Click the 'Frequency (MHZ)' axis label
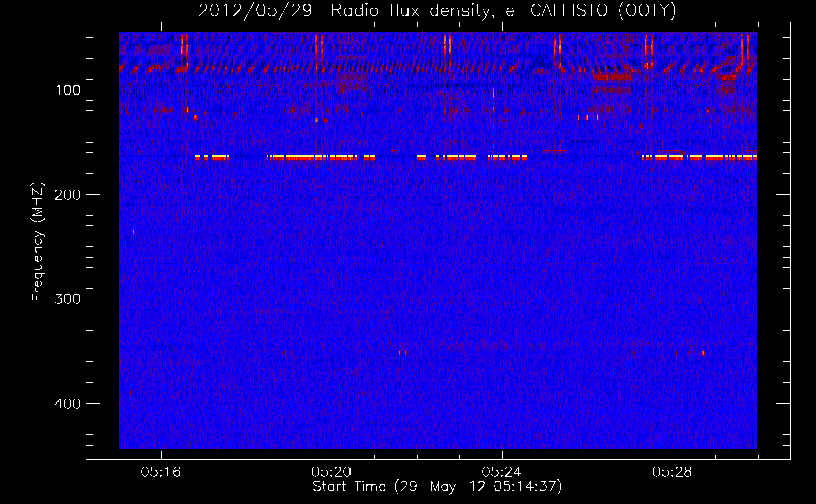The height and width of the screenshot is (504, 816). (38, 242)
